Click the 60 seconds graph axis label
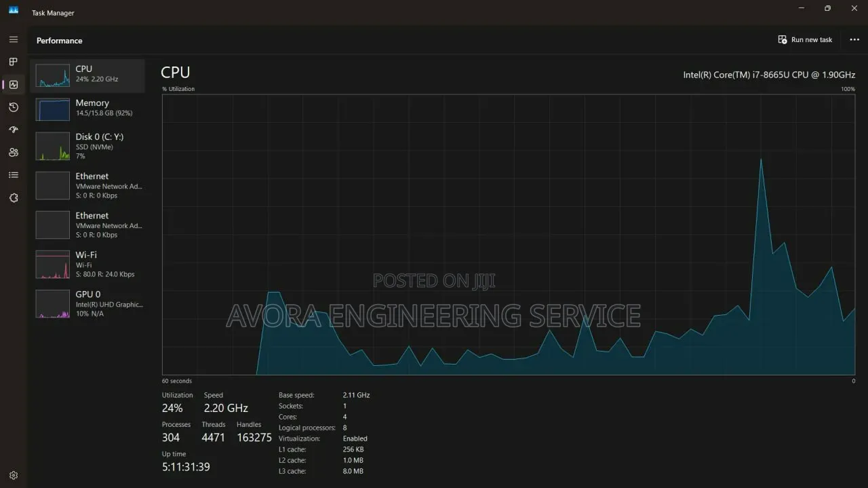868x488 pixels. [177, 381]
